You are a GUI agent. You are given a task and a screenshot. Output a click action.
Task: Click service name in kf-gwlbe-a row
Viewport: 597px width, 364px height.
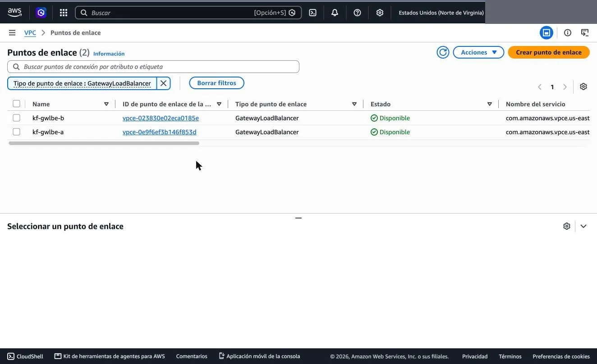point(547,132)
